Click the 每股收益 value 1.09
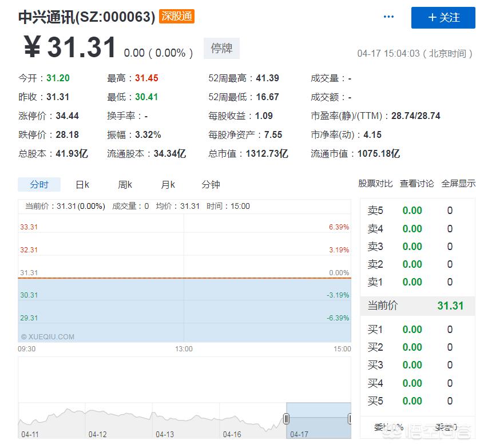This screenshot has height=448, width=480. [x=264, y=116]
